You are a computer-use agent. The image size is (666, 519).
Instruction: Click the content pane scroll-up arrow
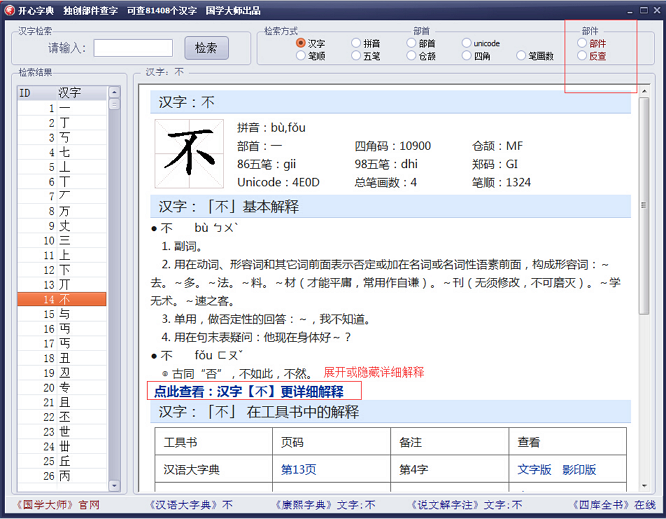click(x=644, y=91)
